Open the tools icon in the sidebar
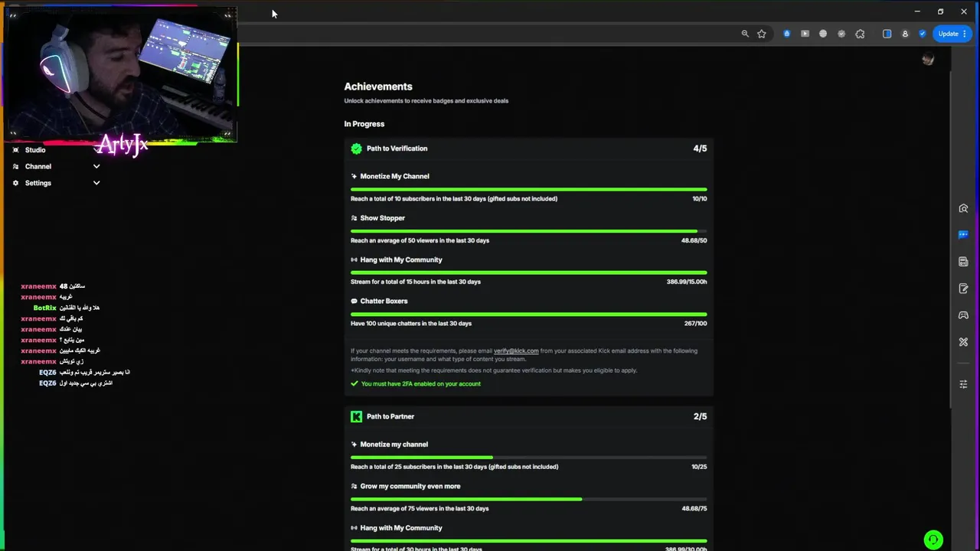 (x=963, y=342)
